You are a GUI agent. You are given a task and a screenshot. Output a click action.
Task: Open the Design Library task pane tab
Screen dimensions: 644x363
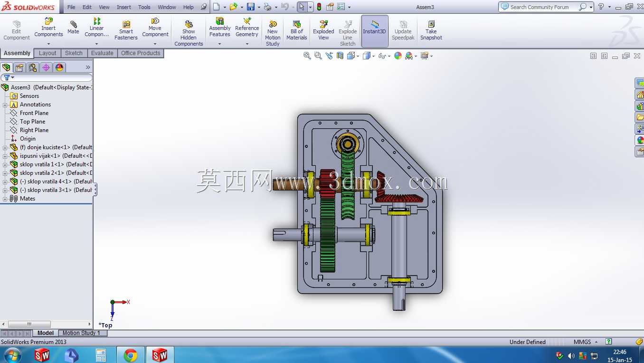pos(640,106)
